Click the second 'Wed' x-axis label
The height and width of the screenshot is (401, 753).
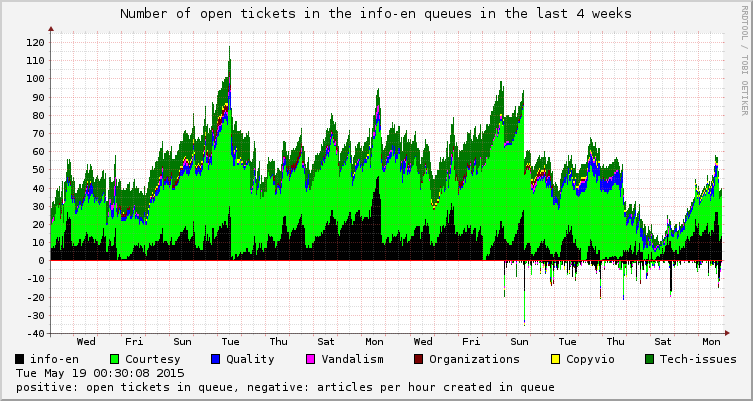point(423,342)
